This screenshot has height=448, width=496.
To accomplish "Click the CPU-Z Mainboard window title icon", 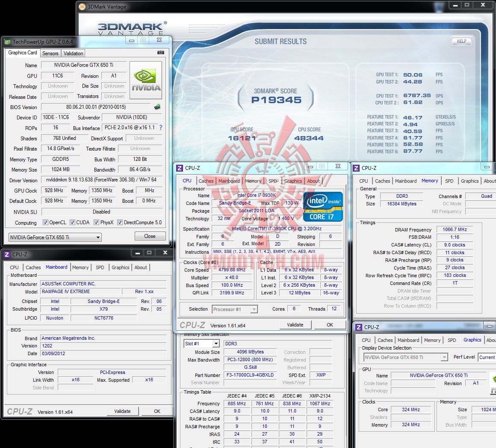I will pyautogui.click(x=7, y=254).
